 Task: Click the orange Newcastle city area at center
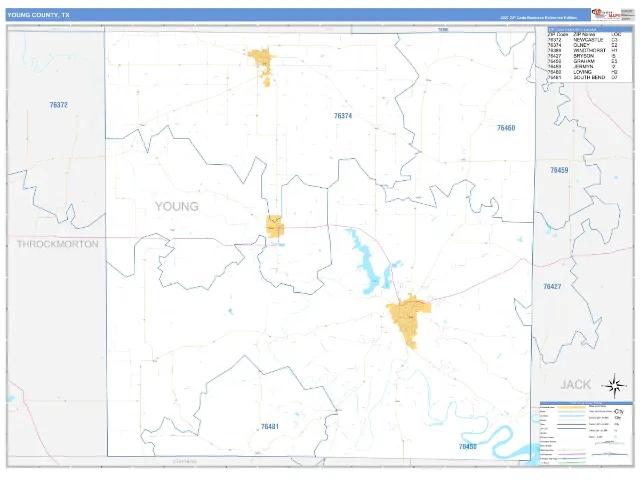coord(275,227)
